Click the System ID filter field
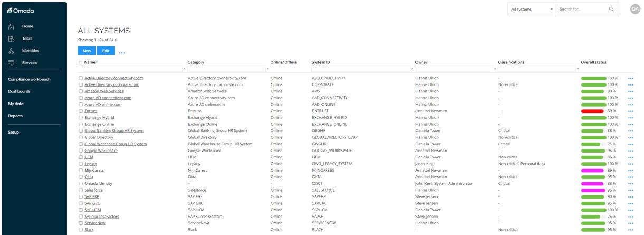The image size is (644, 235). pos(361,69)
